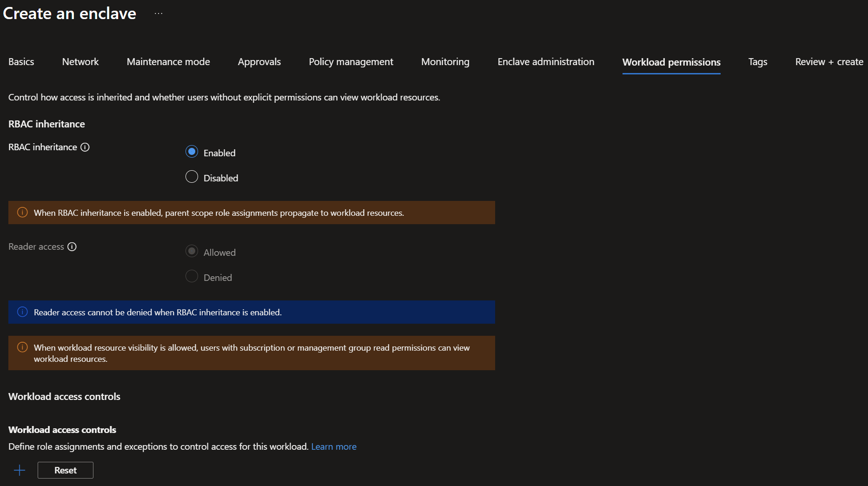Choose Denied for Reader access
The height and width of the screenshot is (486, 868).
pyautogui.click(x=192, y=276)
